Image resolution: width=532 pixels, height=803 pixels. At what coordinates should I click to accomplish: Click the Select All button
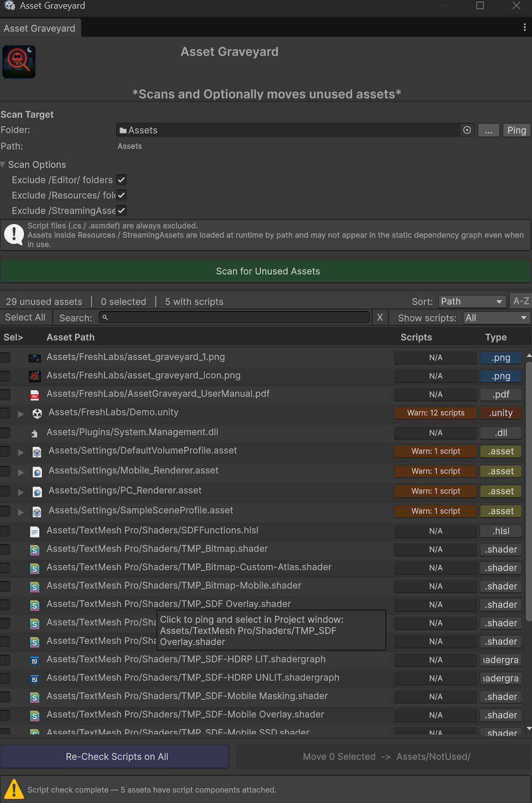25,317
